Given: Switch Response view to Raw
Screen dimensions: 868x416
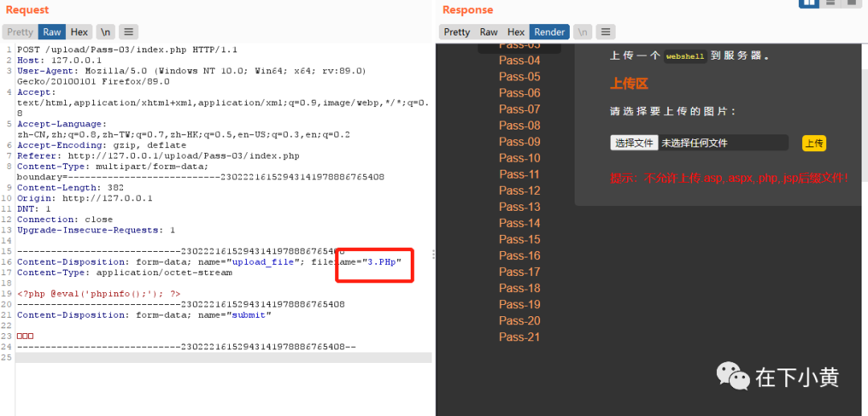Looking at the screenshot, I should 489,32.
